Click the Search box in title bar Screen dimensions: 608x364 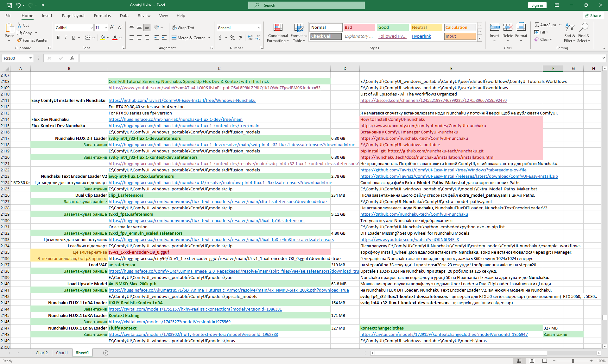click(x=307, y=5)
